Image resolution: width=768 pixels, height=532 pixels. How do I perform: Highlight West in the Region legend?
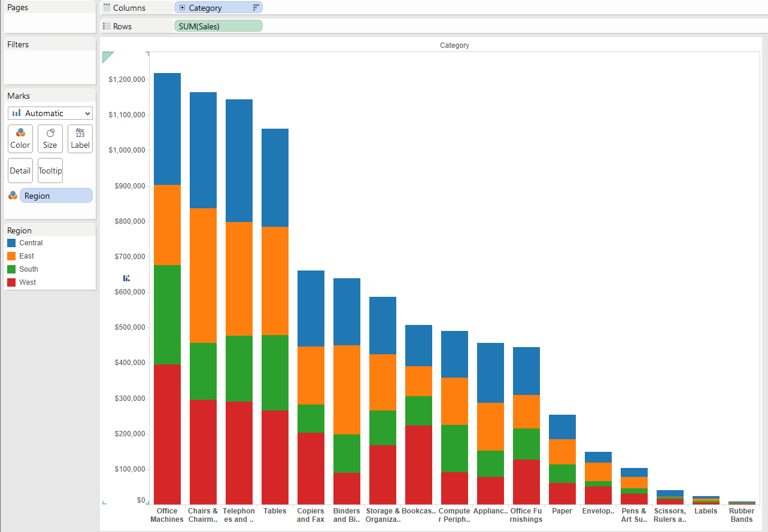click(28, 282)
